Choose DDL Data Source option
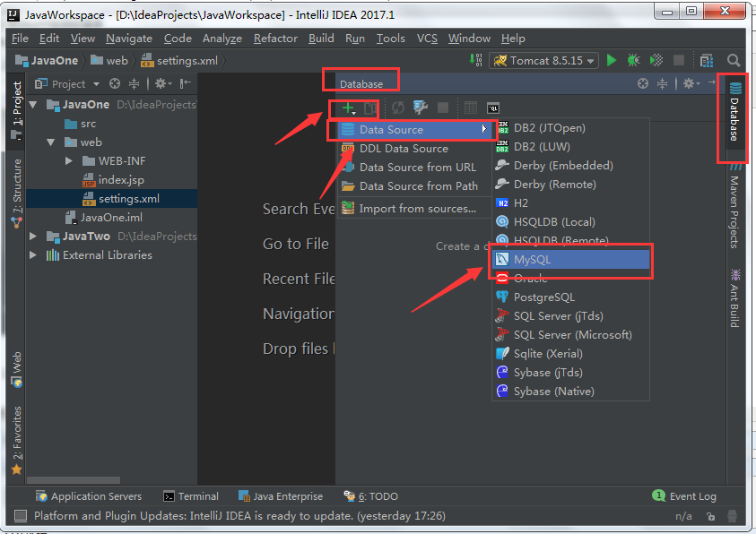Viewport: 756px width, 534px height. pos(414,149)
